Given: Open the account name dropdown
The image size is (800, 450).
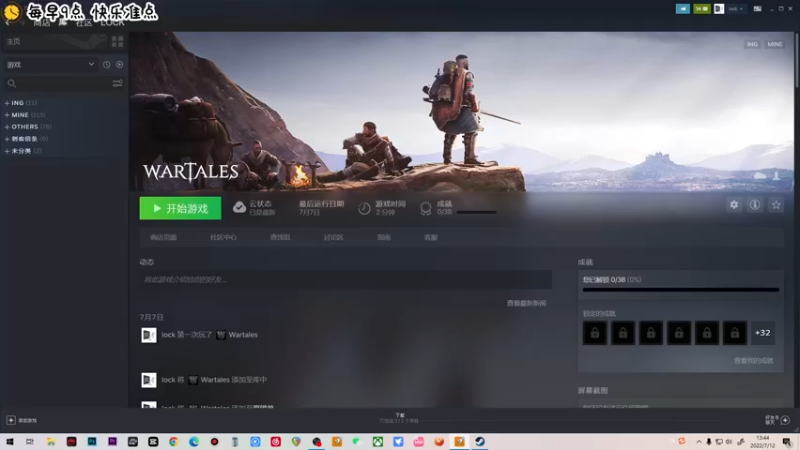Looking at the screenshot, I should (736, 9).
